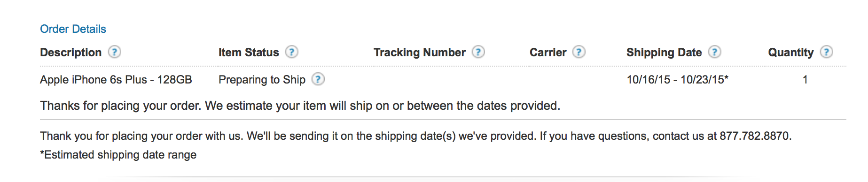Click the Apple iPhone 6s Plus - 128GB item
The width and height of the screenshot is (868, 182).
[x=116, y=79]
